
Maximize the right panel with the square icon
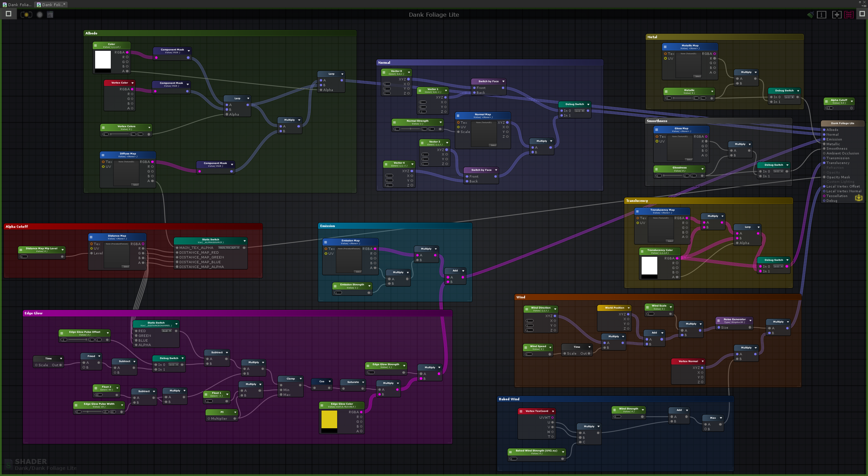(862, 14)
